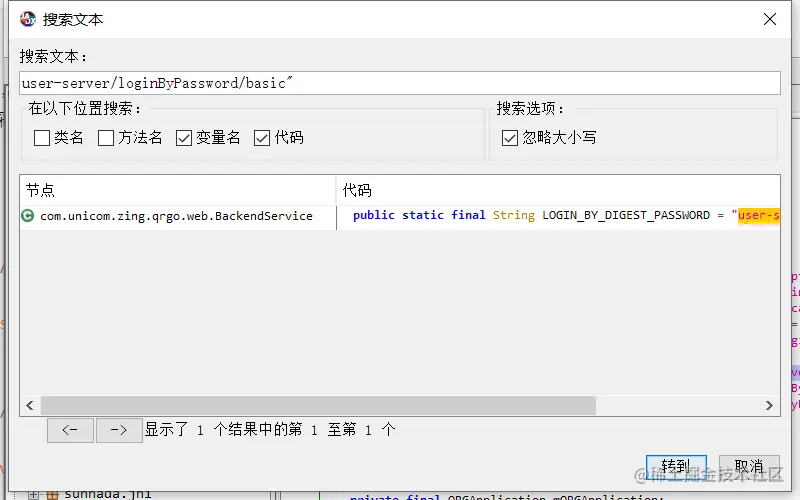
Task: Click the class icon beside com.unicom.zing.qrgo.web.BackendService
Action: [x=28, y=216]
